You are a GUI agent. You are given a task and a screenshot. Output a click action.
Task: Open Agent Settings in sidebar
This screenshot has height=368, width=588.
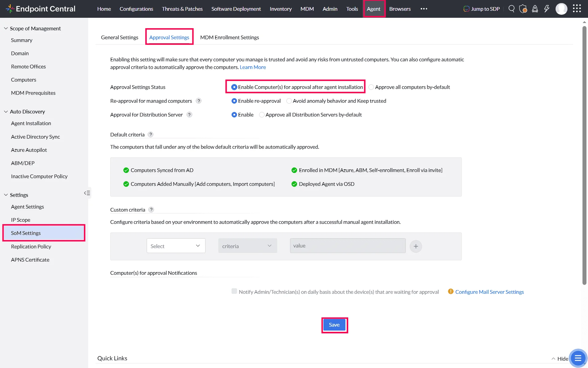click(x=28, y=207)
